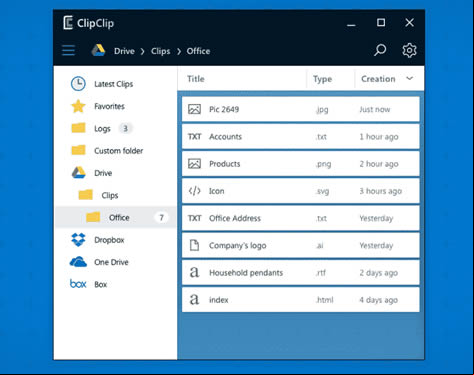This screenshot has height=375, width=474.
Task: Open settings gear icon
Action: pyautogui.click(x=409, y=50)
